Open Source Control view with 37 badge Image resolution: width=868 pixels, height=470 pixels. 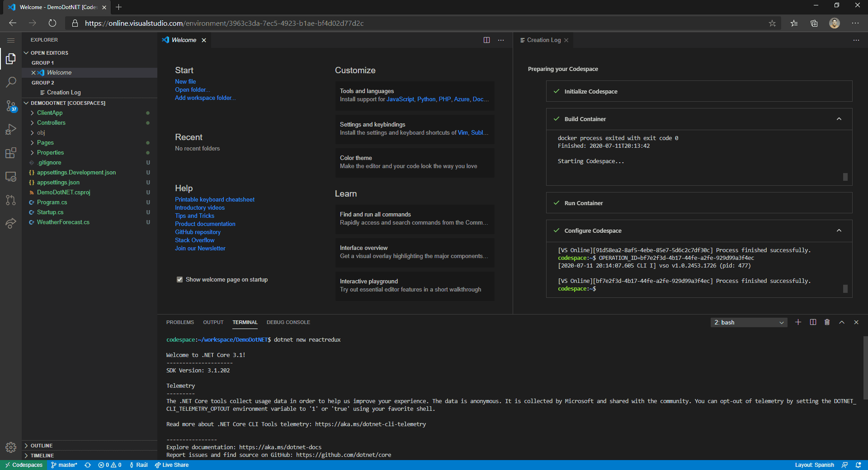[11, 106]
